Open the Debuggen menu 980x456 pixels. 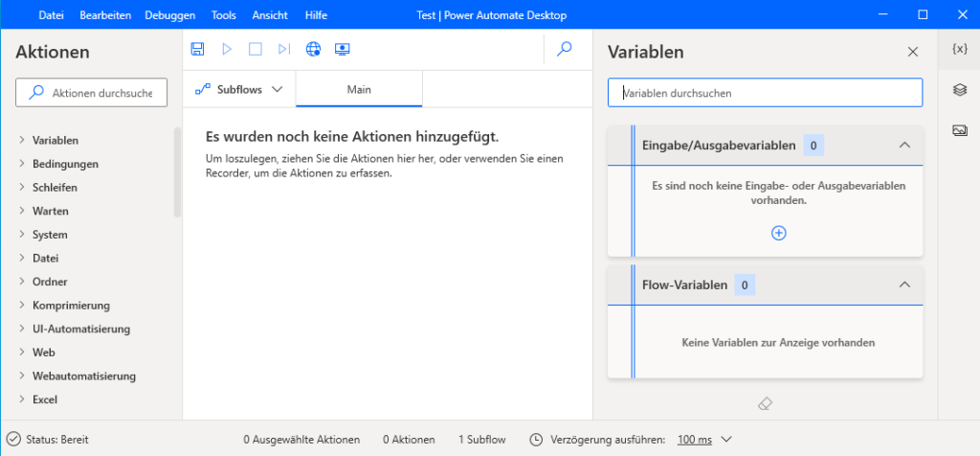pyautogui.click(x=170, y=15)
